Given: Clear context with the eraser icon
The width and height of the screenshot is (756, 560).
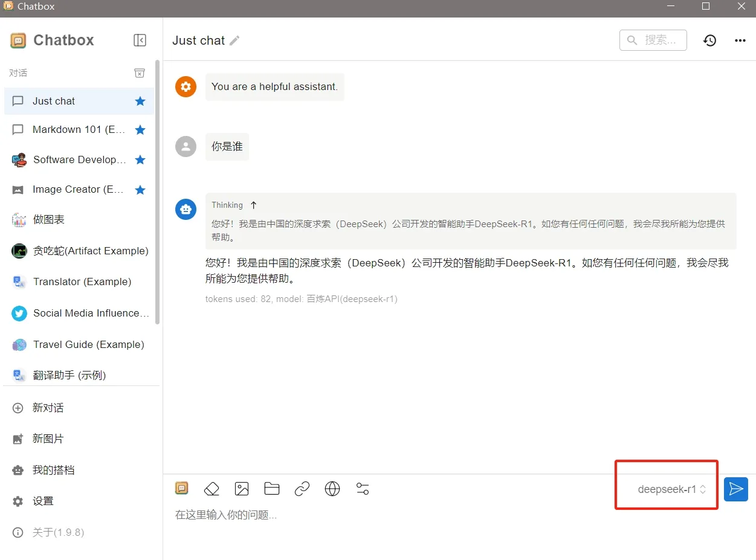Looking at the screenshot, I should click(212, 489).
